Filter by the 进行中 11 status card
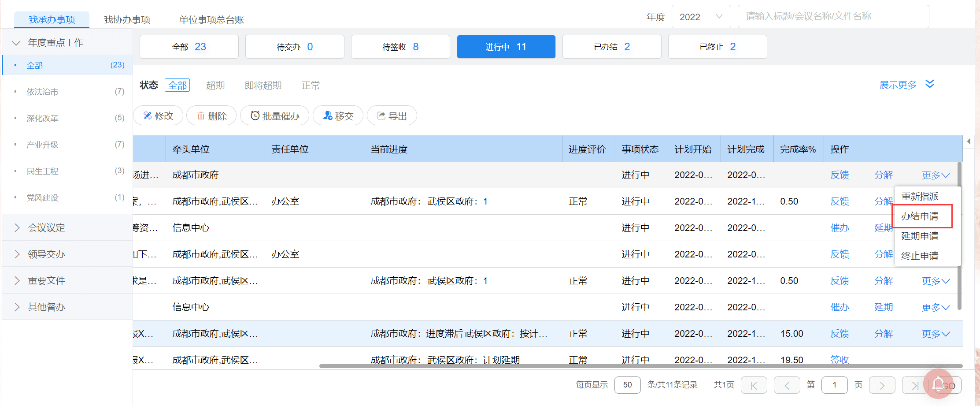This screenshot has width=980, height=406. coord(506,47)
